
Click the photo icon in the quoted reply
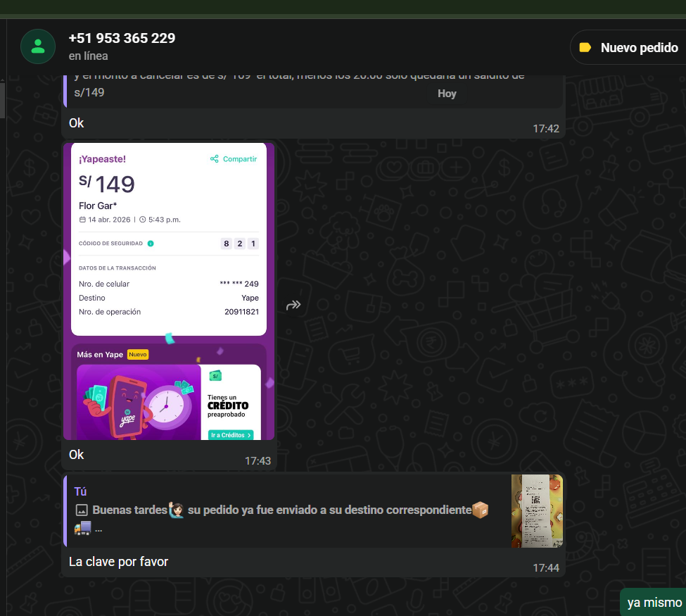(81, 510)
